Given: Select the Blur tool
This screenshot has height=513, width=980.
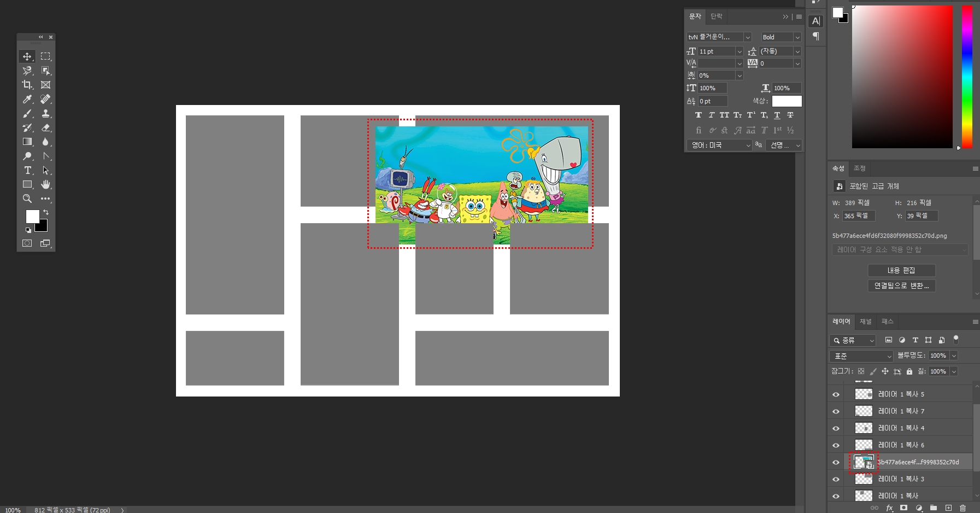Looking at the screenshot, I should [45, 142].
